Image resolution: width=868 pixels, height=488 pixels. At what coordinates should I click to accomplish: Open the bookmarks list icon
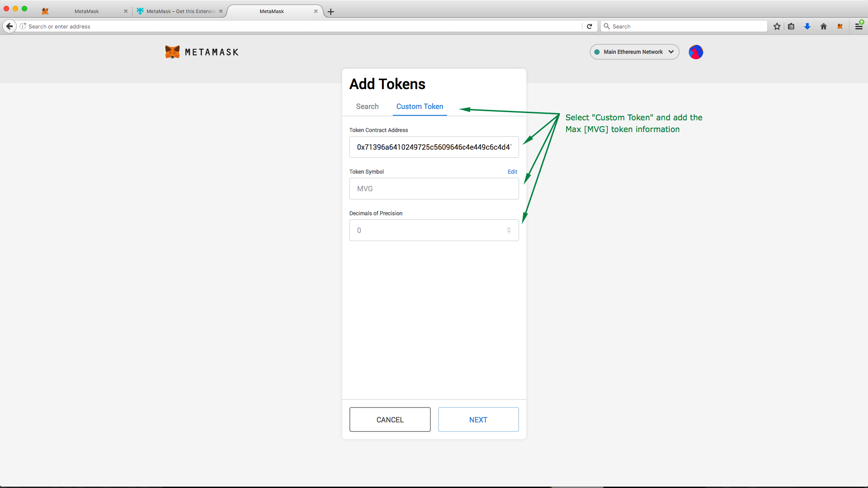click(791, 26)
